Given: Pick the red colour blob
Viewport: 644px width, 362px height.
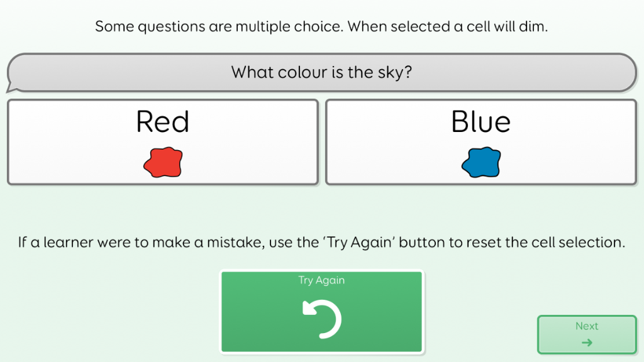Looking at the screenshot, I should pyautogui.click(x=163, y=162).
